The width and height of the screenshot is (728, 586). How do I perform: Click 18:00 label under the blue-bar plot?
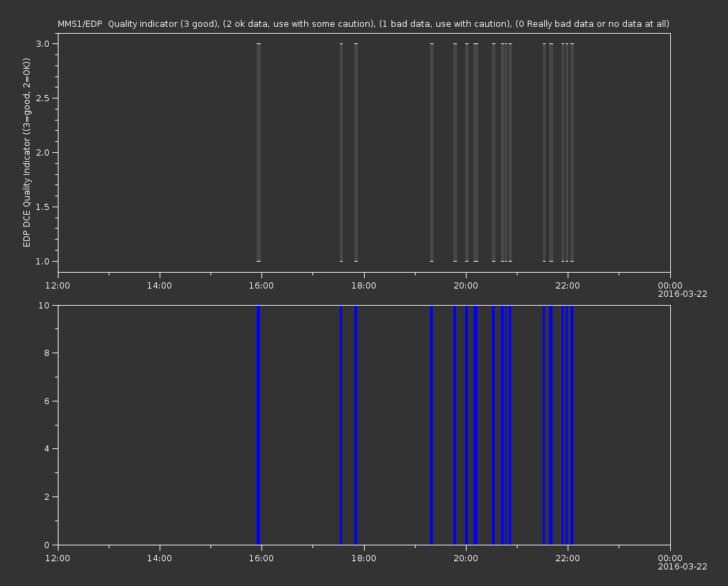click(x=363, y=558)
